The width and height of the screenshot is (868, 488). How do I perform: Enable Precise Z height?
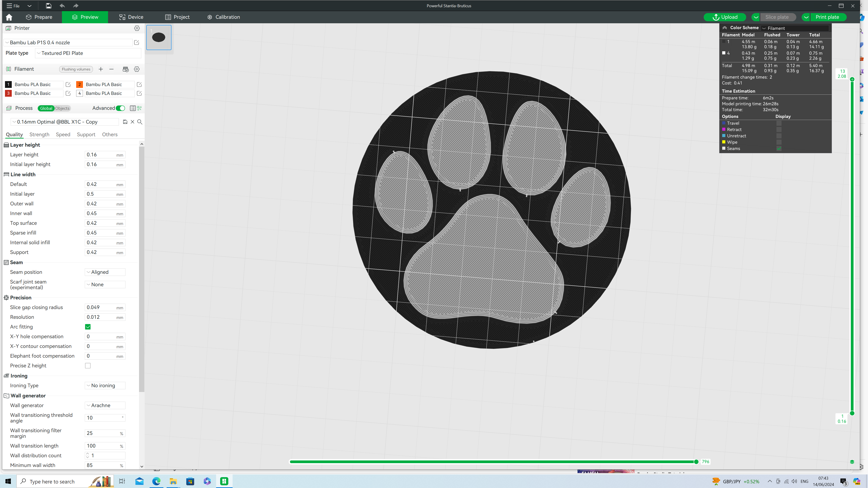(x=88, y=365)
